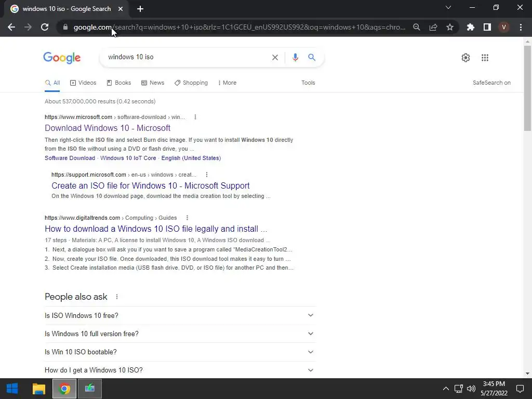Open the tab search dropdown arrow
Image resolution: width=532 pixels, height=399 pixels.
coord(448,7)
